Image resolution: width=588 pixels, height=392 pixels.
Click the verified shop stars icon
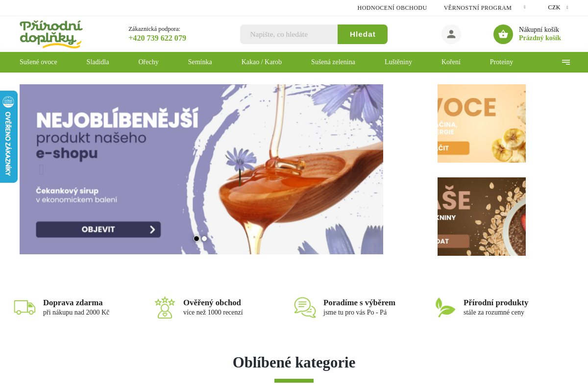coord(165,307)
